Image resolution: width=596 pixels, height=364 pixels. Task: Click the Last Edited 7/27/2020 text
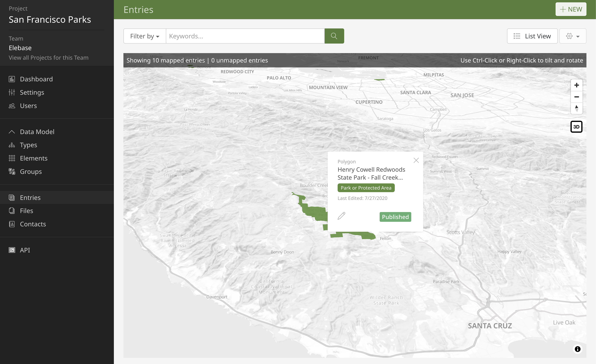pos(362,198)
